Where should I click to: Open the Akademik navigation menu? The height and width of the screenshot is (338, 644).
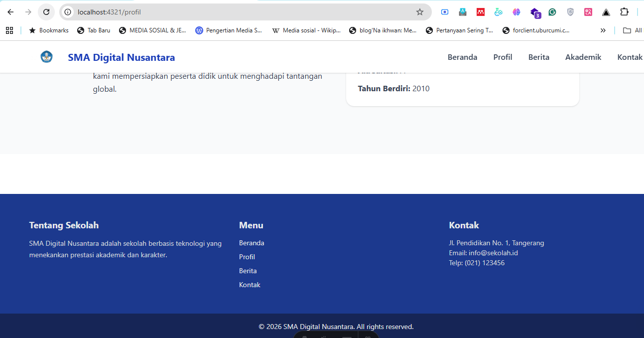(583, 57)
